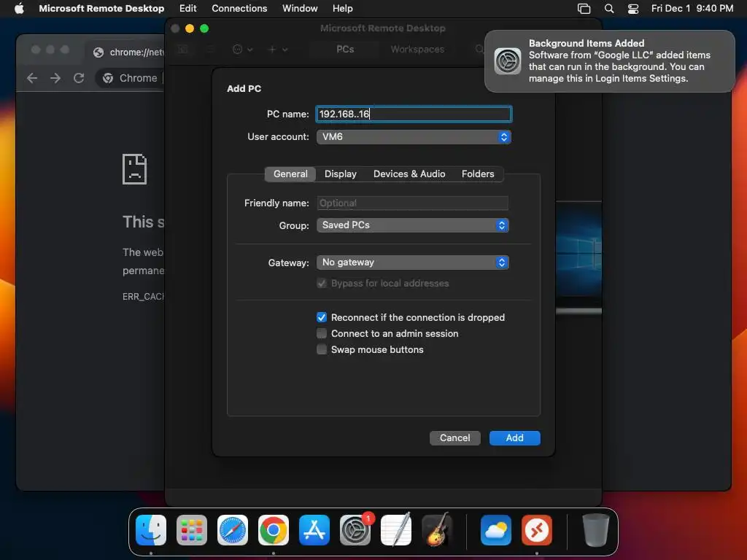Click the Apple menu logo
The width and height of the screenshot is (747, 560).
(19, 8)
